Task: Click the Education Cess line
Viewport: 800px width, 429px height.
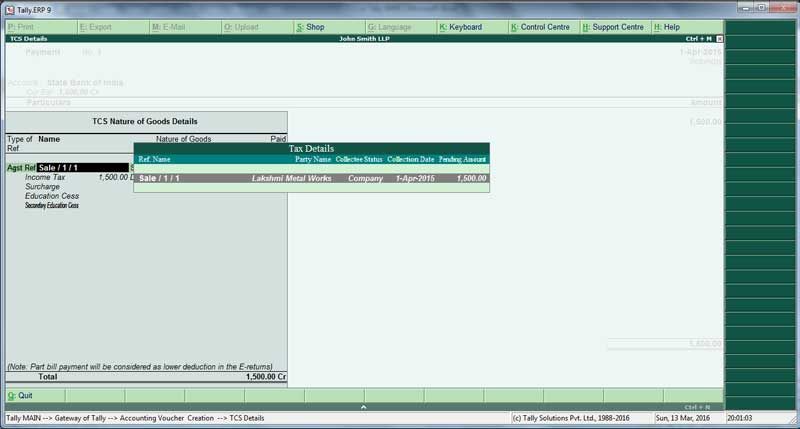Action: (x=52, y=196)
